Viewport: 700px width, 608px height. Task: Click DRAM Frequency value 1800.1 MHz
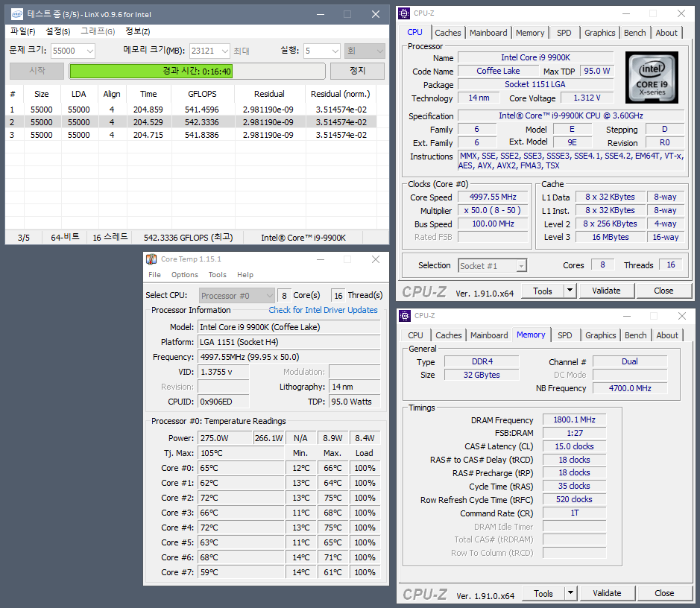click(575, 419)
